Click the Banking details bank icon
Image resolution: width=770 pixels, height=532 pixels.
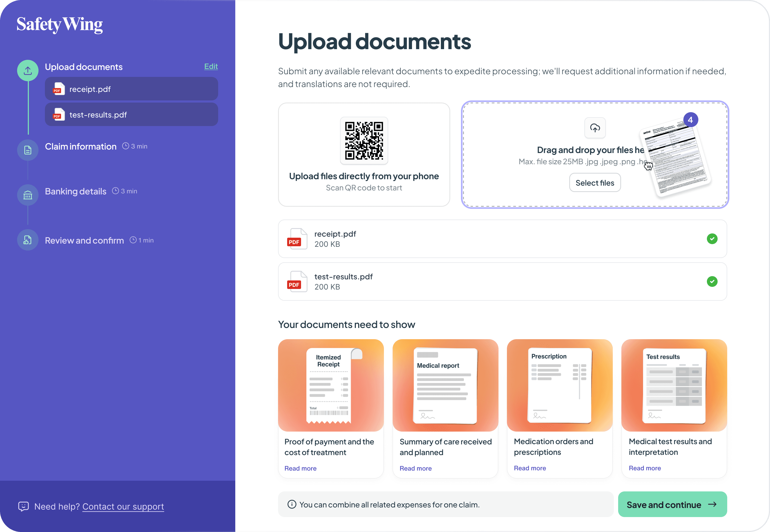click(28, 195)
